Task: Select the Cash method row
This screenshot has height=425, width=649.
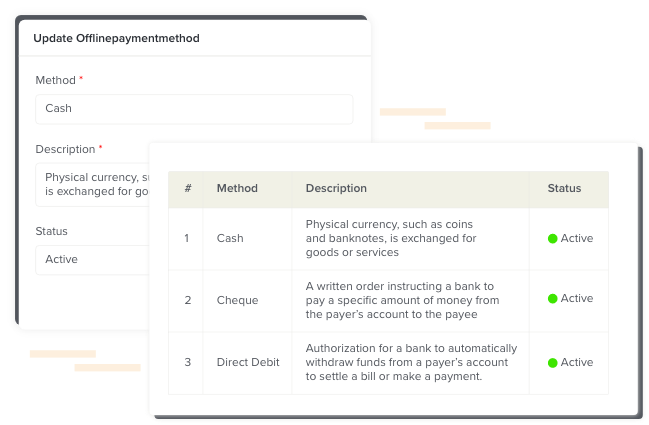Action: tap(388, 239)
